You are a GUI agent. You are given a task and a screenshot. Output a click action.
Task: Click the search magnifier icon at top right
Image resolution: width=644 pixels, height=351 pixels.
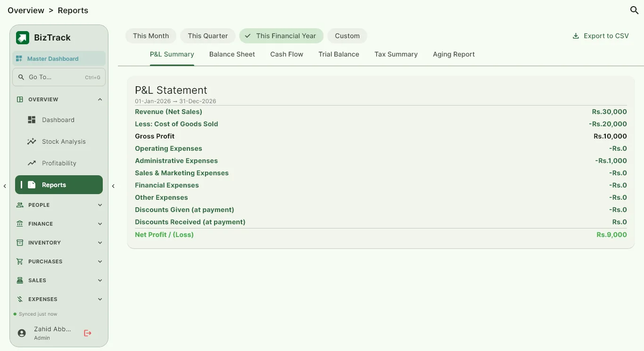pyautogui.click(x=634, y=10)
